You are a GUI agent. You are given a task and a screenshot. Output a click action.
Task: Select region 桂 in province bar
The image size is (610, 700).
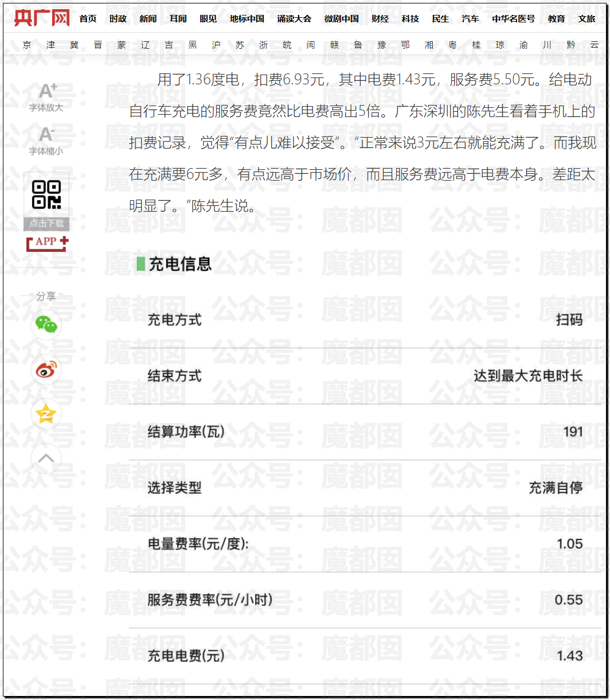476,45
